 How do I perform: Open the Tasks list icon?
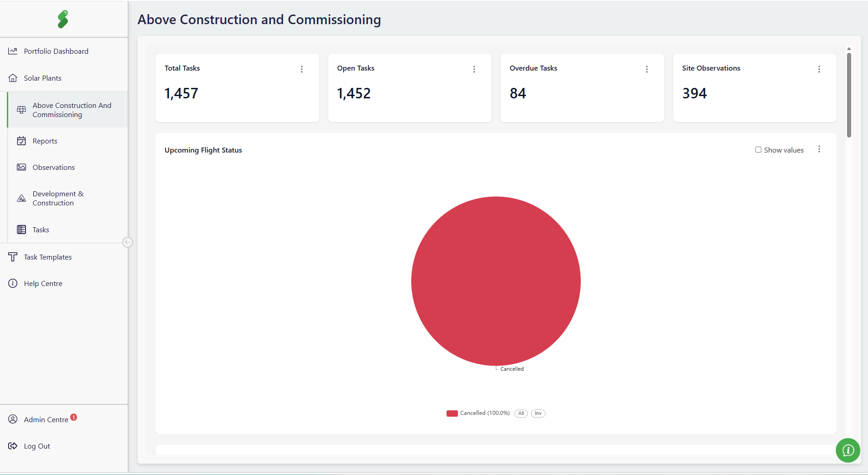[21, 230]
